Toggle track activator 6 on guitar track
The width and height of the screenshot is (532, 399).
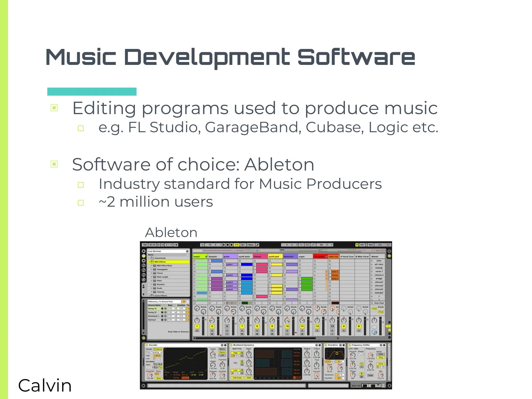[227, 326]
